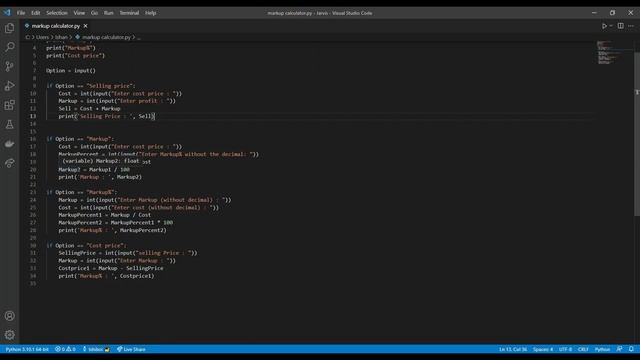
Task: Click line number 35 in gutter
Action: (33, 284)
